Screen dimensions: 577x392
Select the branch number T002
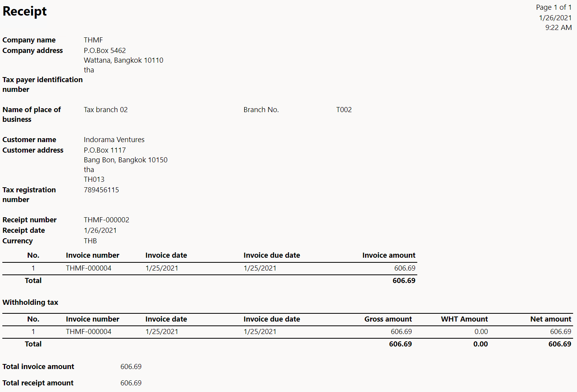tap(344, 110)
